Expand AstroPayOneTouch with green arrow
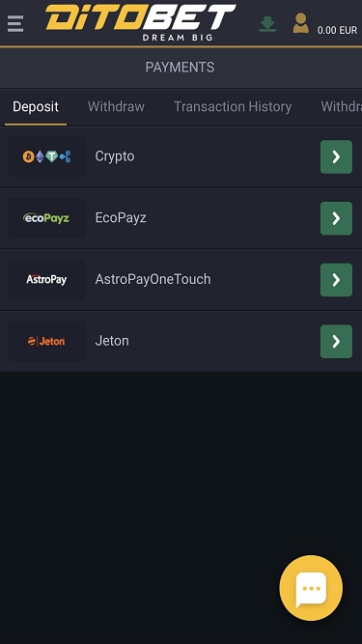This screenshot has width=362, height=644. click(x=336, y=280)
